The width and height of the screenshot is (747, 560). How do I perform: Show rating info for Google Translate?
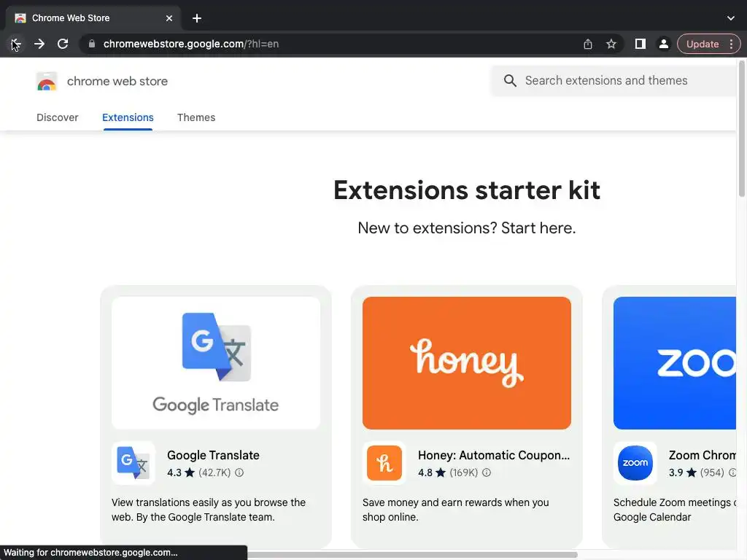pyautogui.click(x=239, y=472)
